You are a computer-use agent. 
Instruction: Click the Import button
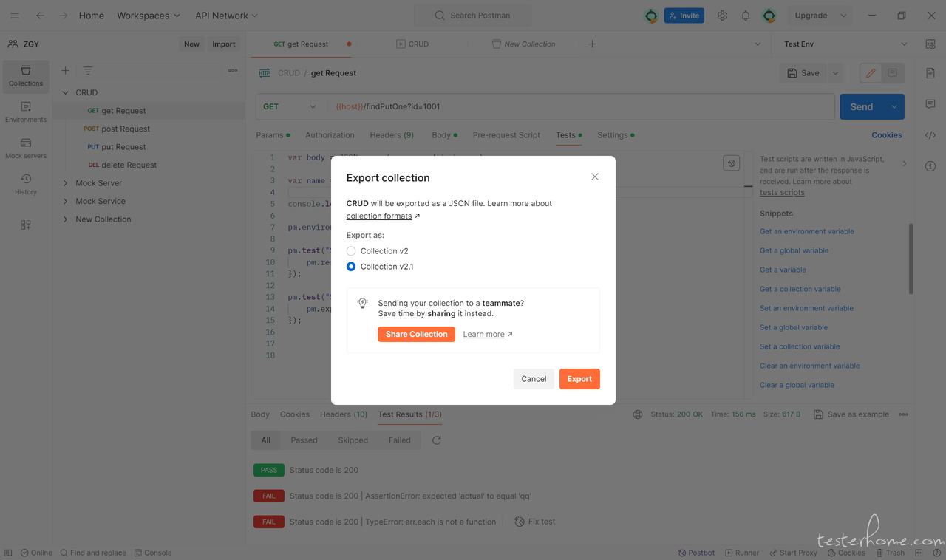(x=224, y=44)
